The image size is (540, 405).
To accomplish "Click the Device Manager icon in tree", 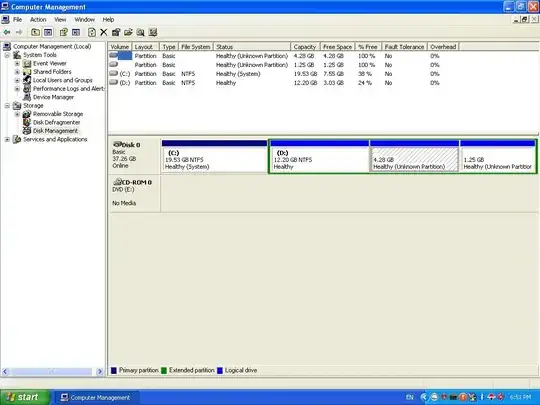I will pos(27,97).
